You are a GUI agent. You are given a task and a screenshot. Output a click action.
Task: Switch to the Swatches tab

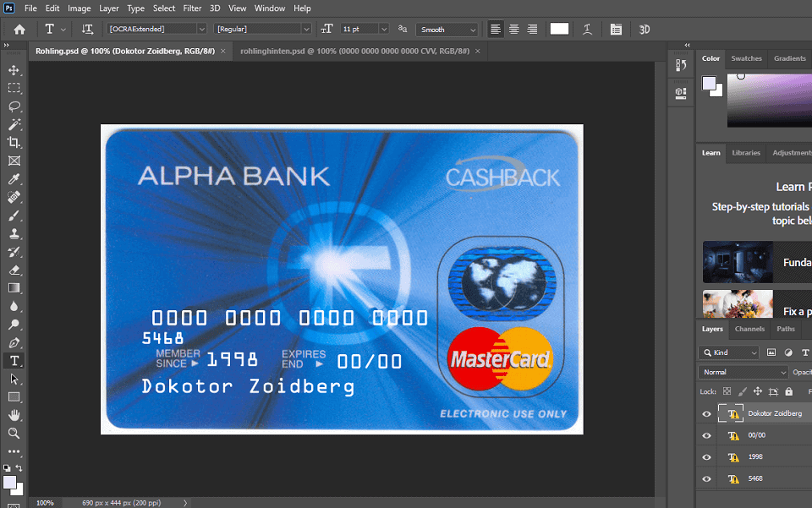tap(746, 58)
